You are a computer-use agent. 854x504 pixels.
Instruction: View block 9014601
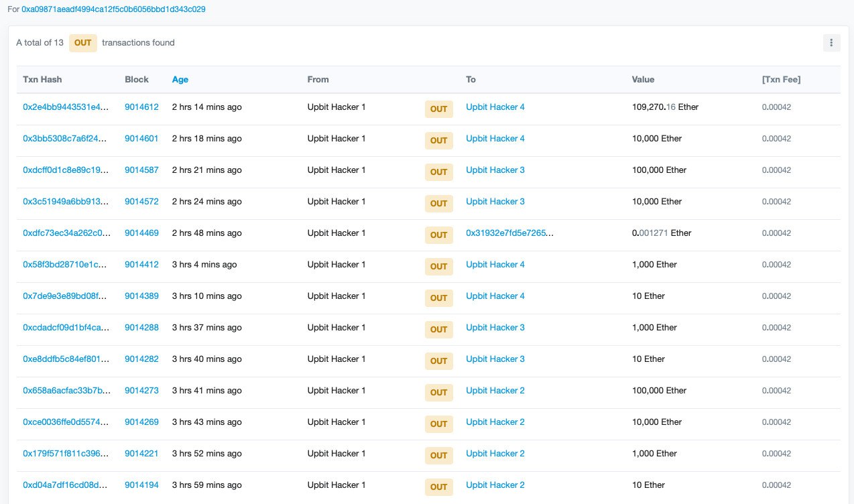pos(141,138)
